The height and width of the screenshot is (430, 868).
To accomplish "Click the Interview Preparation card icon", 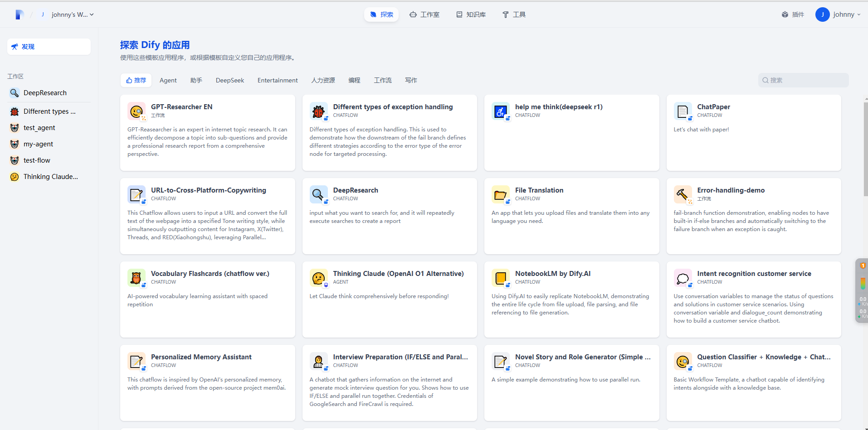I will 319,361.
